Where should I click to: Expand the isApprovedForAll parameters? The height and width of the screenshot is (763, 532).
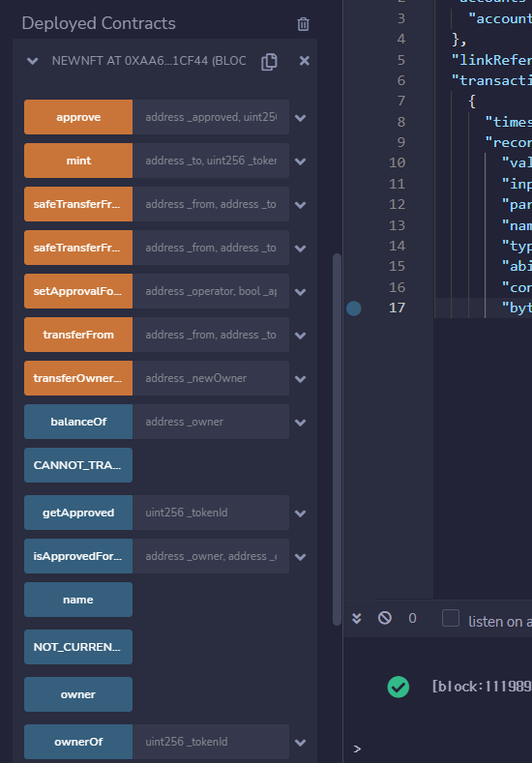tap(301, 557)
